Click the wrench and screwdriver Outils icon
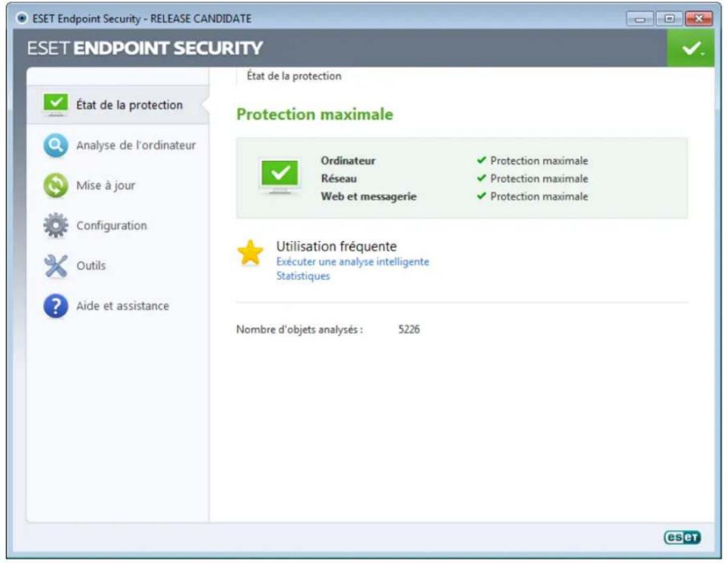 (x=55, y=266)
